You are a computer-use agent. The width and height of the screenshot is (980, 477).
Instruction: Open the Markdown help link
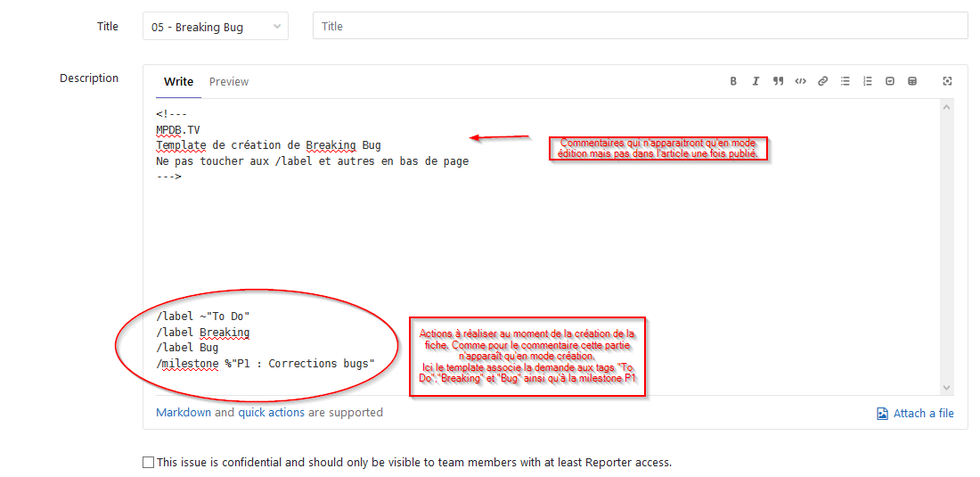click(x=184, y=413)
